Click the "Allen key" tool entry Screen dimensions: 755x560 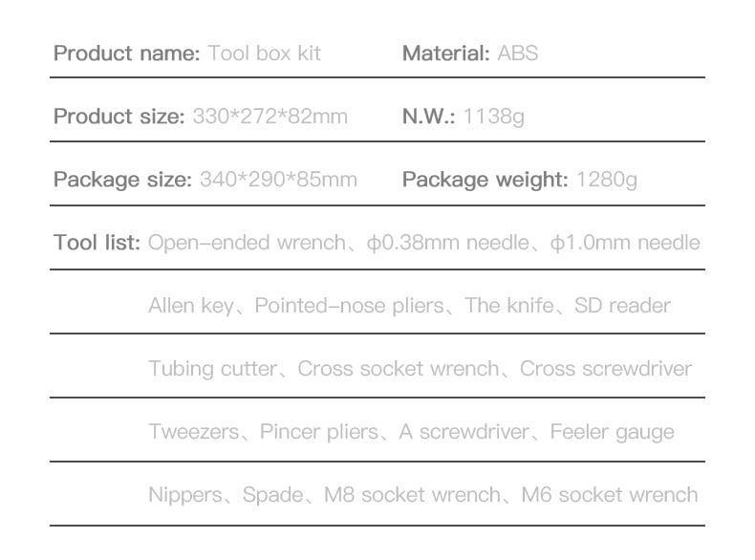(190, 306)
